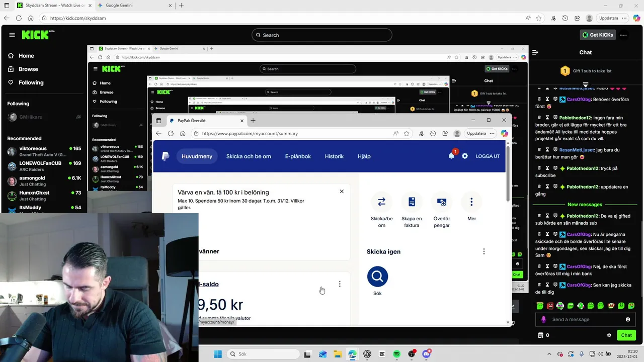Viewport: 644px width, 362px height.
Task: Go back in PayPal browser window
Action: coord(158,133)
